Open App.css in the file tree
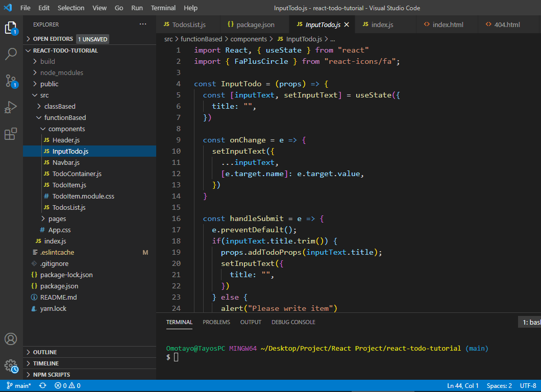 point(90,230)
